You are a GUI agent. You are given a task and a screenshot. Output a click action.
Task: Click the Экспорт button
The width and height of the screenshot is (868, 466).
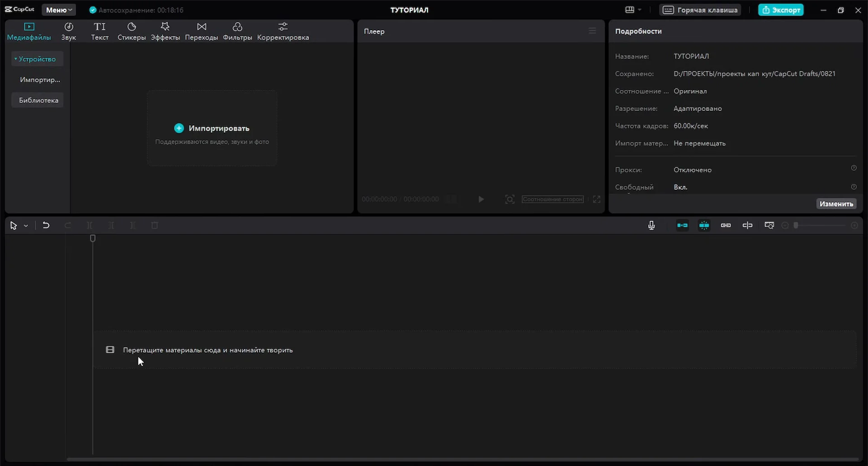(x=781, y=10)
